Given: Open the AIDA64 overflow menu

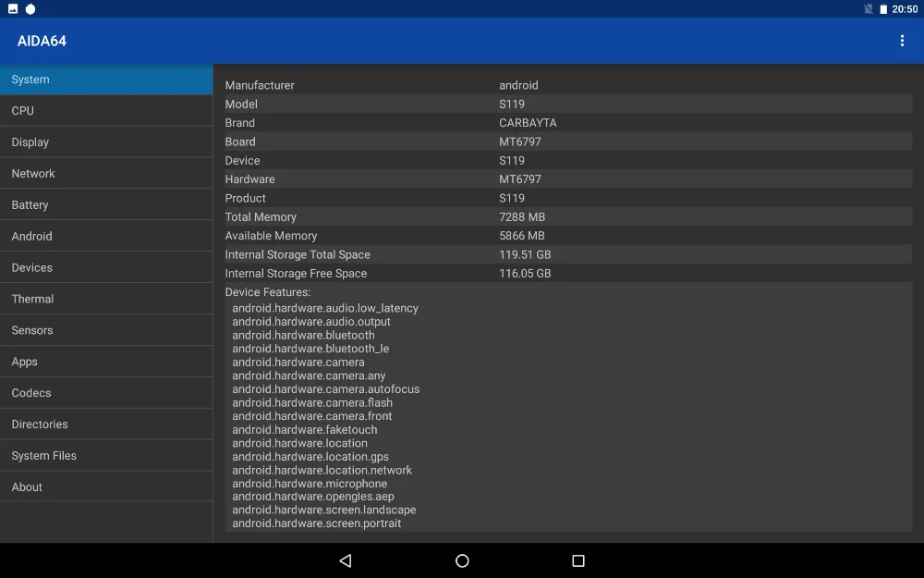Looking at the screenshot, I should tap(902, 41).
